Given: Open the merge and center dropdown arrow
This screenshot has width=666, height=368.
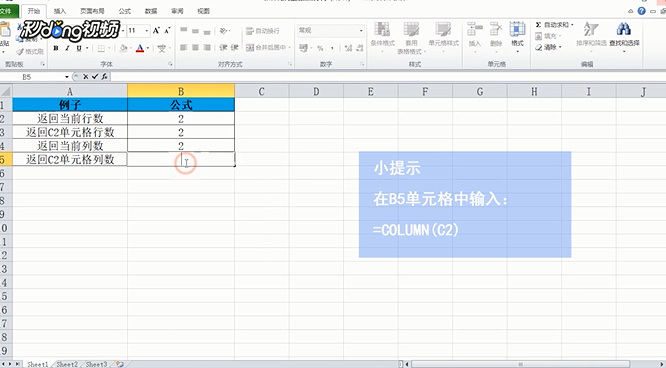Looking at the screenshot, I should 289,48.
